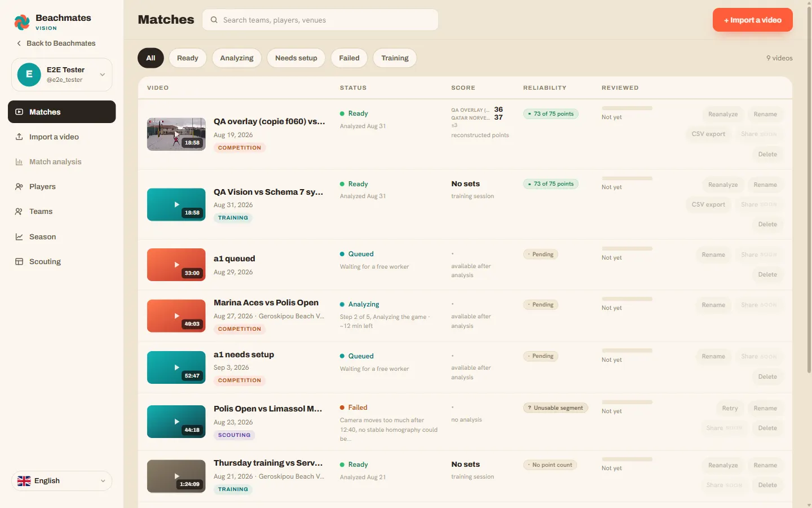812x508 pixels.
Task: Click the search teams, players, venues field
Action: tap(320, 20)
